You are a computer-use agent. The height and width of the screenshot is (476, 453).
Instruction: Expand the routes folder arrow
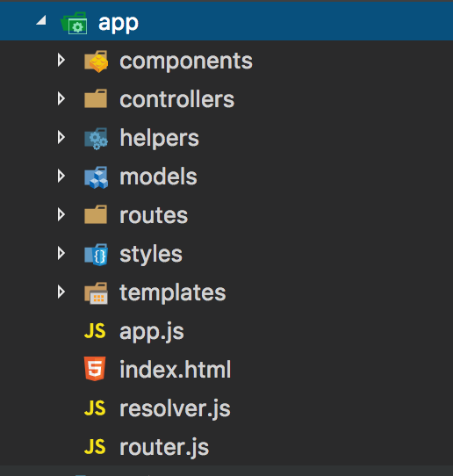[x=61, y=214]
